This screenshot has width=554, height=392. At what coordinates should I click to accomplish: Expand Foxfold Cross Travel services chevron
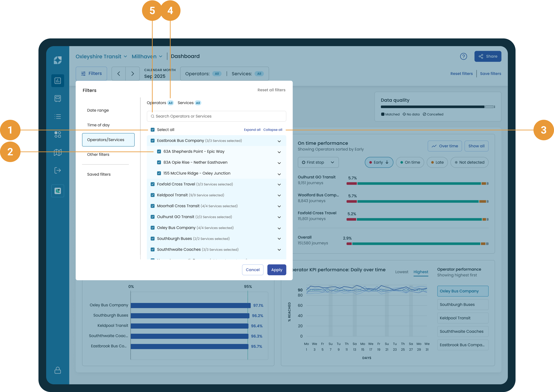[x=279, y=184]
